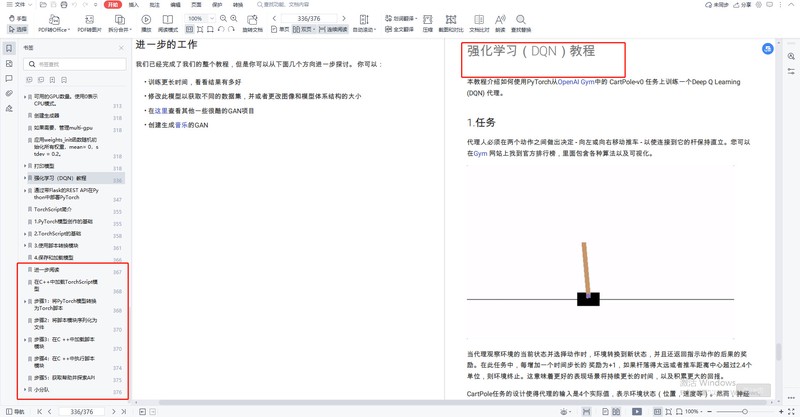
Task: Click the open folder icon
Action: pos(43,5)
